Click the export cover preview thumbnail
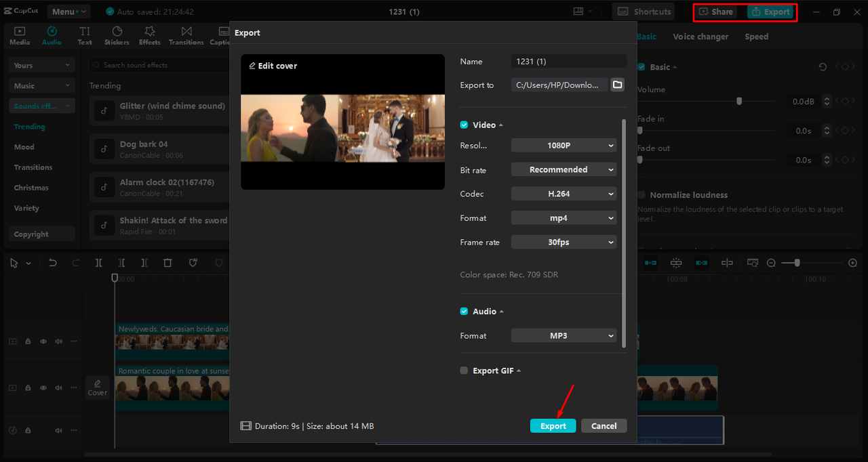 [x=342, y=122]
